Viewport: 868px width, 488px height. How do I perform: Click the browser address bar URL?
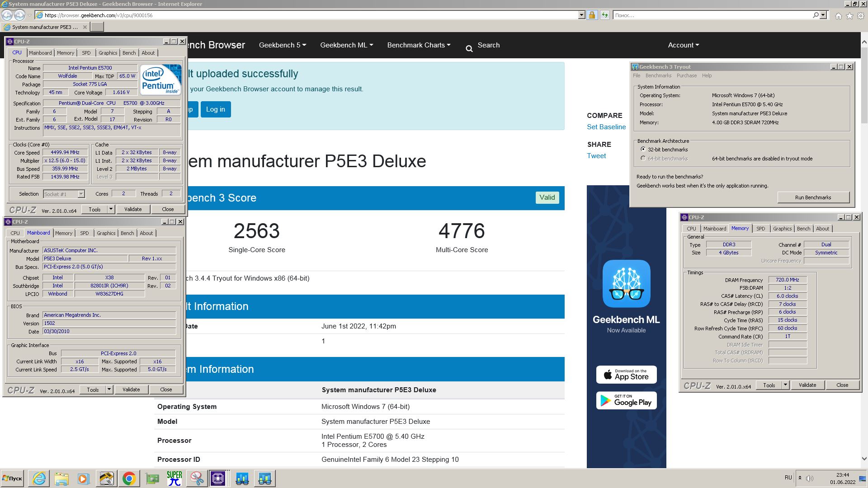click(99, 15)
